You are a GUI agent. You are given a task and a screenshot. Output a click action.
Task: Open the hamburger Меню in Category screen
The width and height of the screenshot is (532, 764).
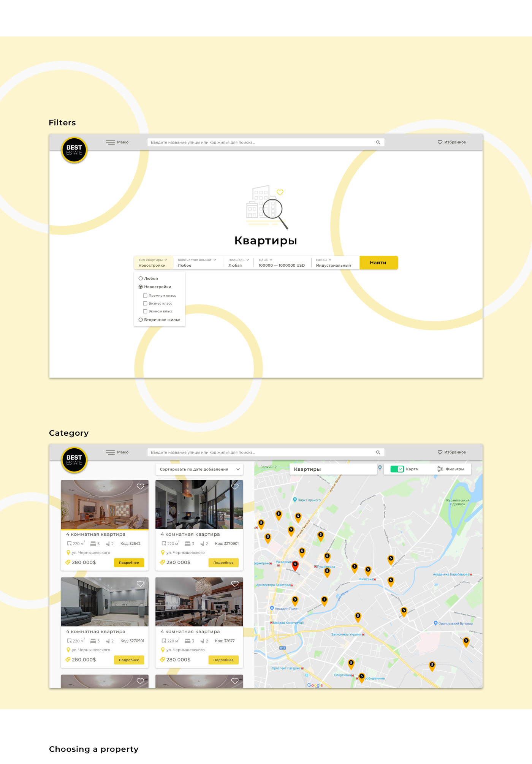[x=117, y=452]
